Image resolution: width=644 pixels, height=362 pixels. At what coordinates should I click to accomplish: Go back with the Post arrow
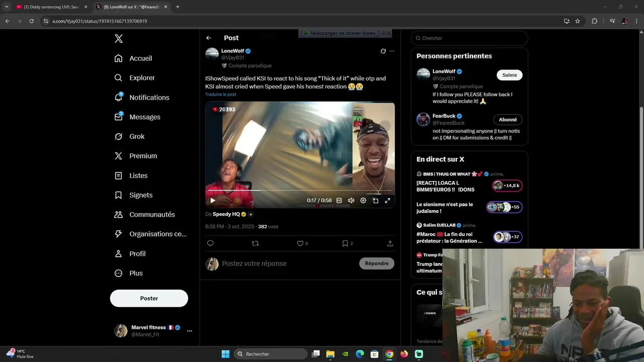tap(209, 38)
